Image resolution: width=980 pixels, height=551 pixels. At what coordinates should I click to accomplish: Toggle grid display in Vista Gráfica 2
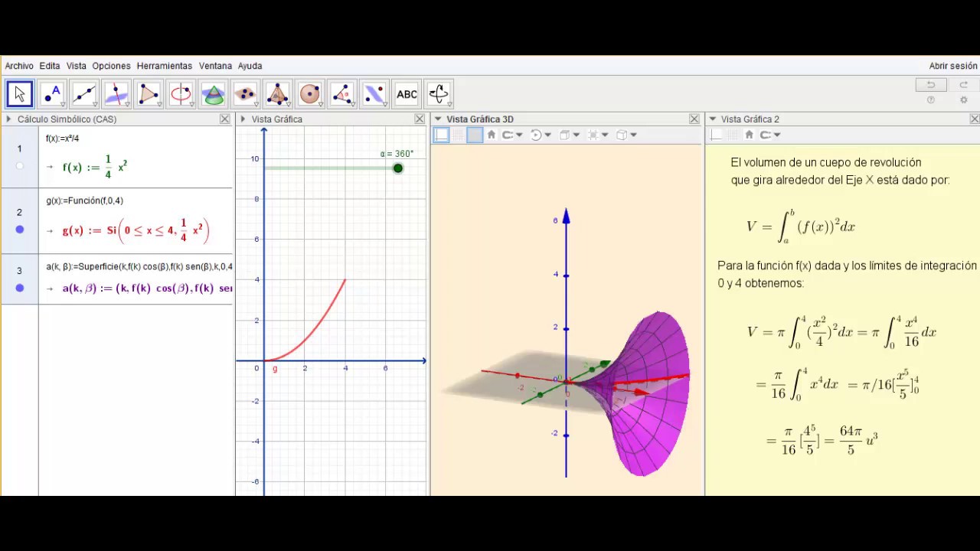coord(733,135)
